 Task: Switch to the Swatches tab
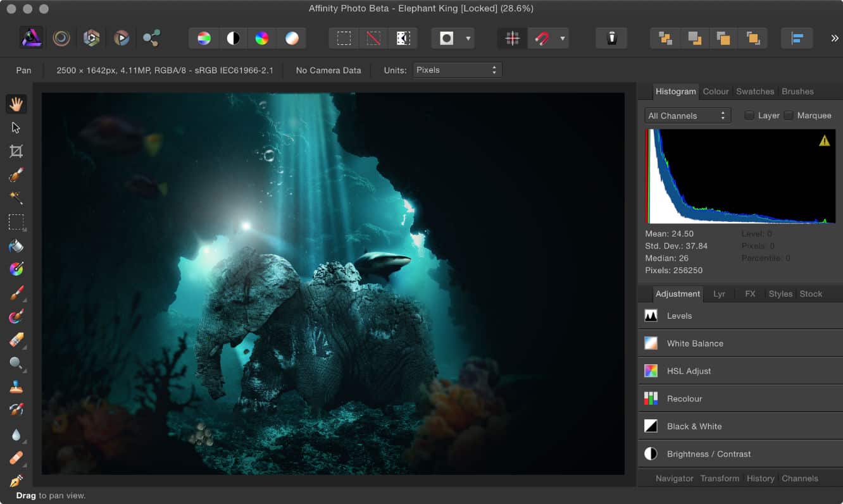pyautogui.click(x=755, y=91)
